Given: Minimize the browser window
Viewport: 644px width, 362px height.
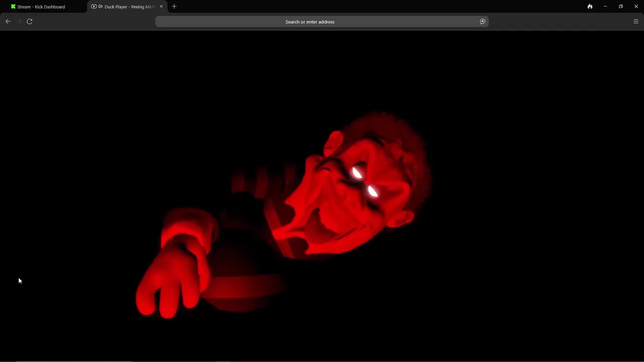Looking at the screenshot, I should (605, 7).
